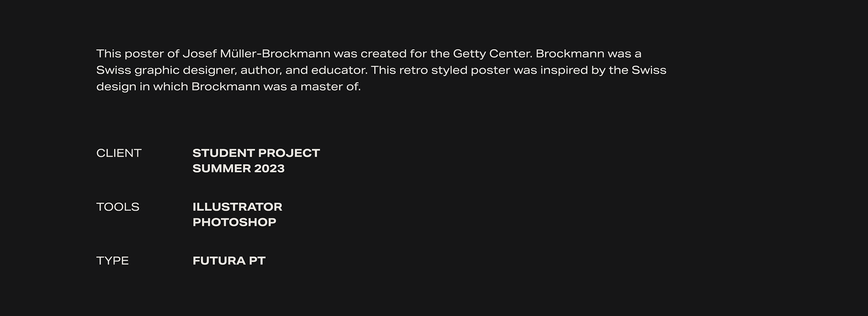Image resolution: width=868 pixels, height=316 pixels.
Task: Click the name Josef Müller-Brockmann
Action: 256,53
